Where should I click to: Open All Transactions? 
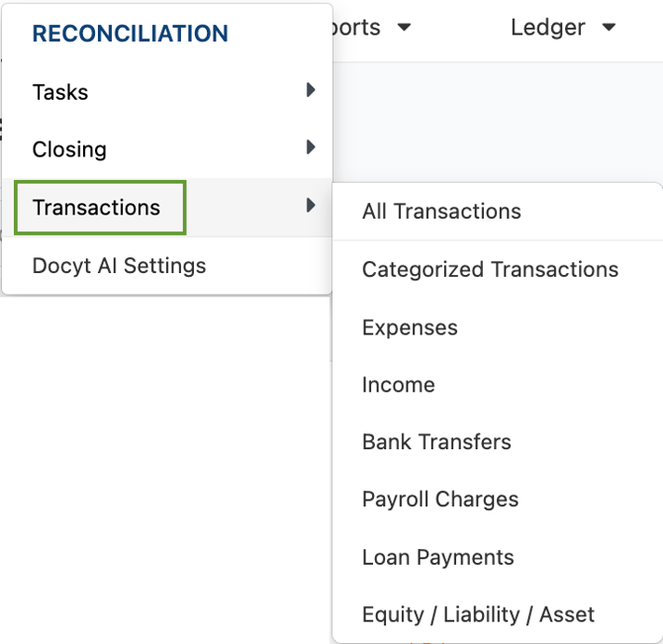pyautogui.click(x=441, y=212)
